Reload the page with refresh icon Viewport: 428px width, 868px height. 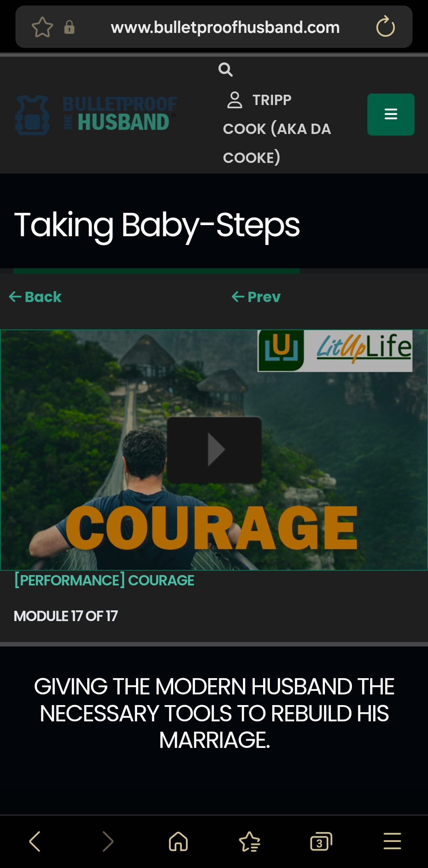385,27
